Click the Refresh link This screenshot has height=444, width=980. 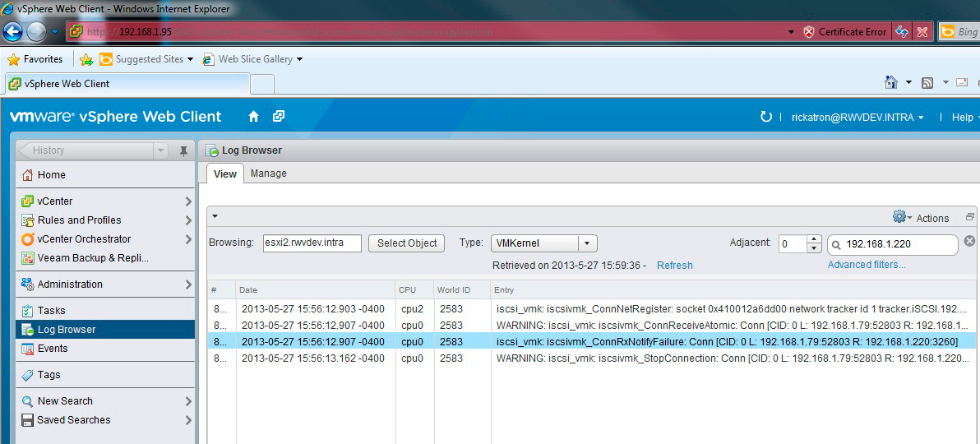(675, 265)
